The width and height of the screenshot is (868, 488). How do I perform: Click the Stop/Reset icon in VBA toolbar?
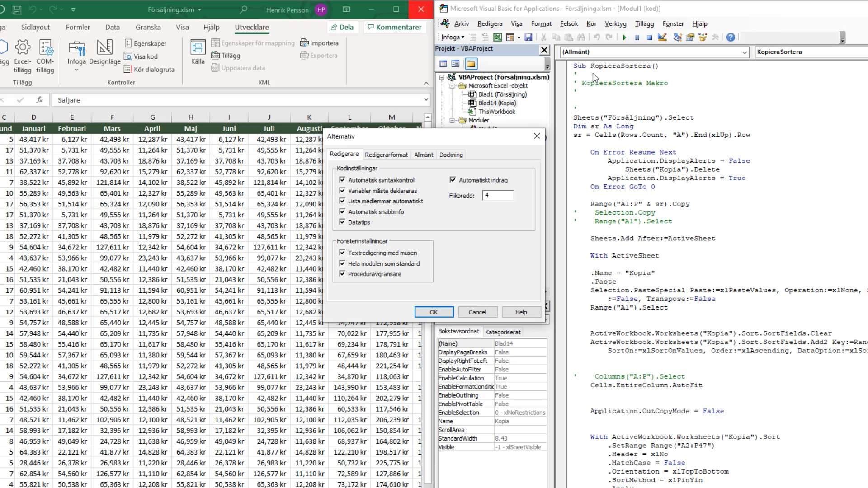[x=649, y=38]
